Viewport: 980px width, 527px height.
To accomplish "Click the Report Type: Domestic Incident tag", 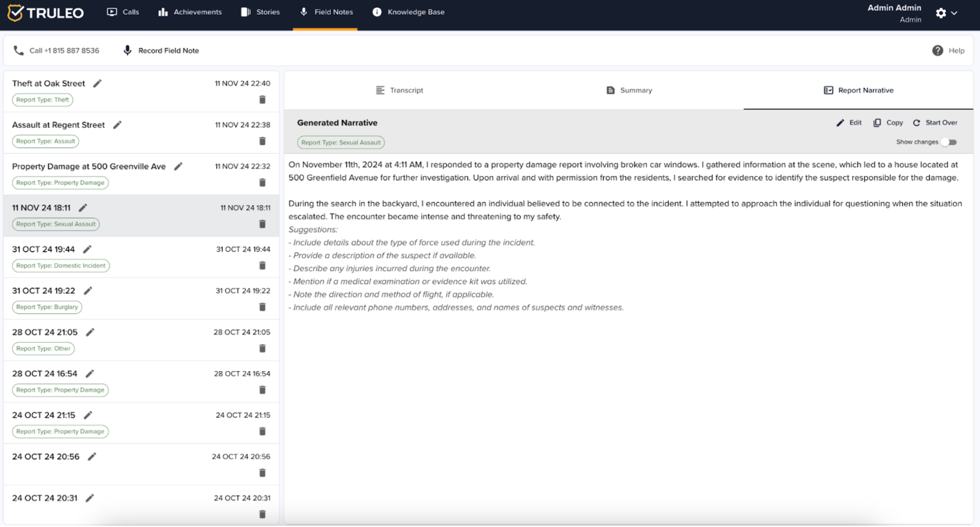I will coord(61,265).
